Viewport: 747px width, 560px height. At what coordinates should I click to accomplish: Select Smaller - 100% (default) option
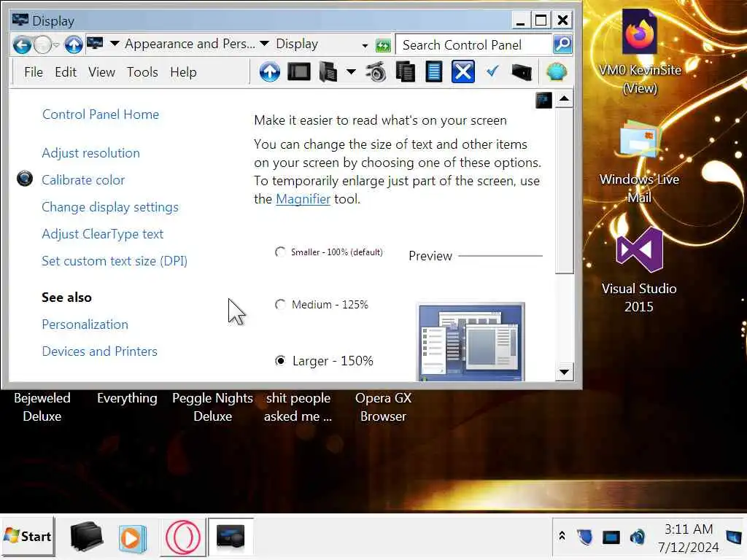[329, 252]
